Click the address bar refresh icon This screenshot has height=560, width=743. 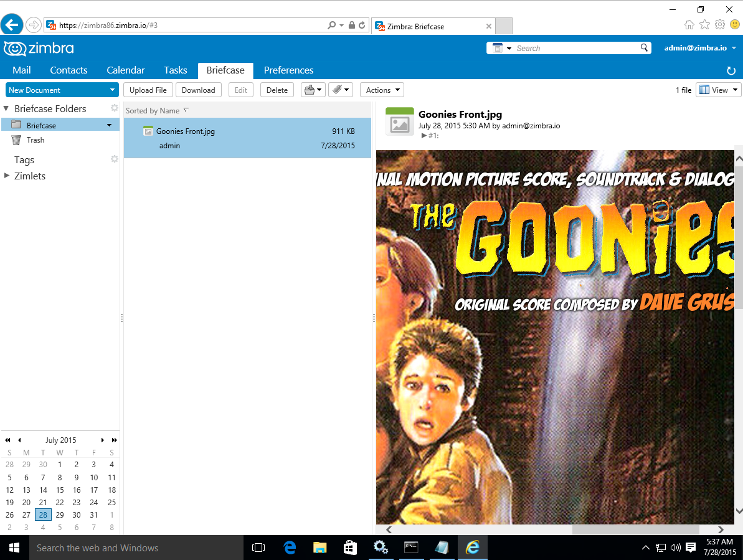[x=362, y=25]
